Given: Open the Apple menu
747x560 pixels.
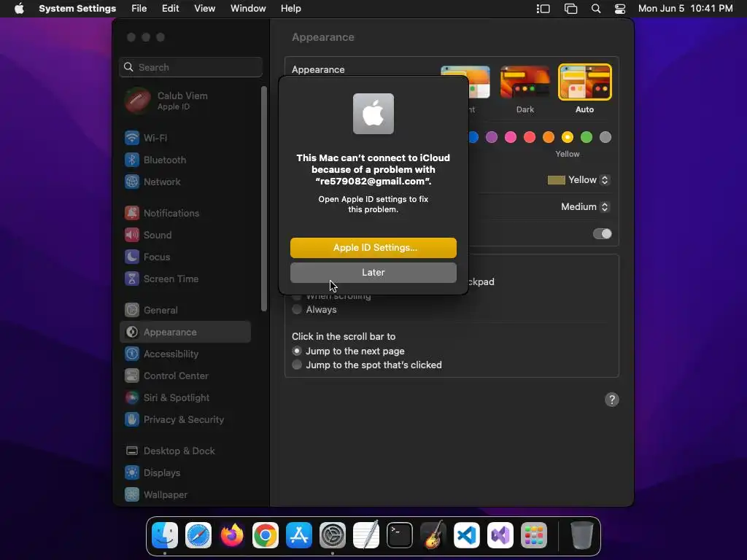Looking at the screenshot, I should [x=19, y=9].
